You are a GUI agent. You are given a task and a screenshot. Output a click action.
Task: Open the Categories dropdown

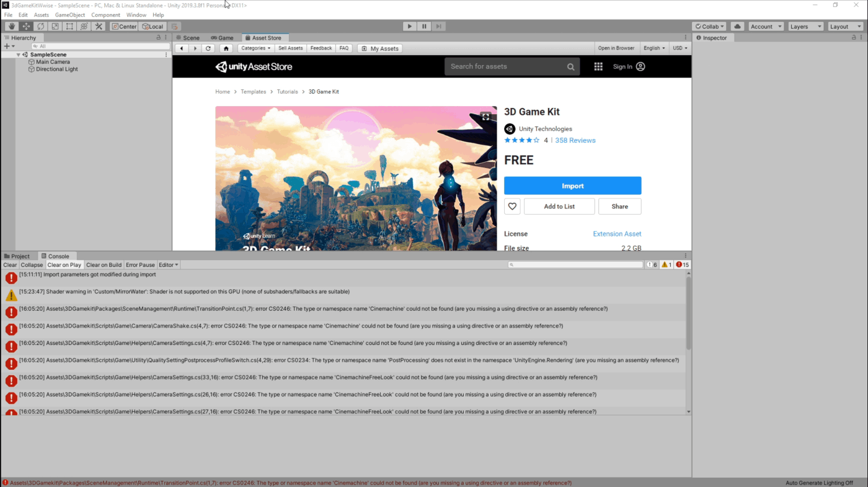[x=255, y=48]
